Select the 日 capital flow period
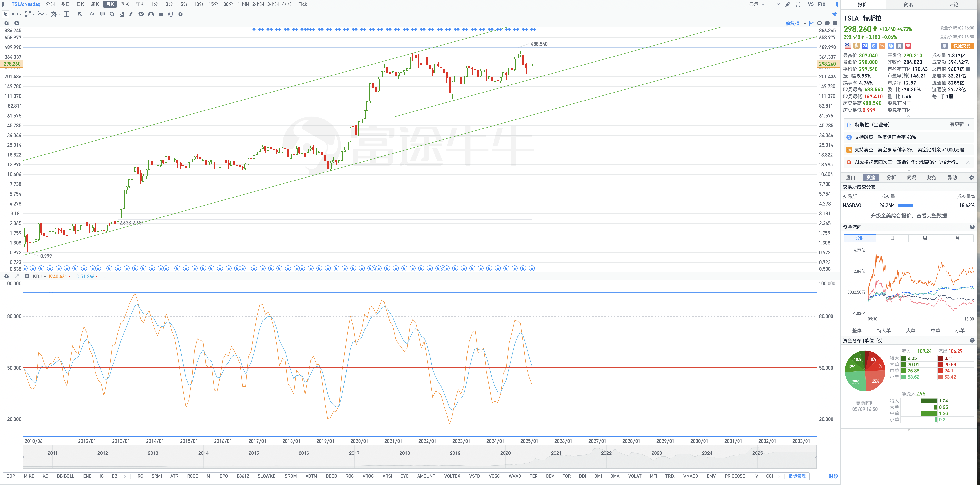This screenshot has height=485, width=980. coord(892,238)
